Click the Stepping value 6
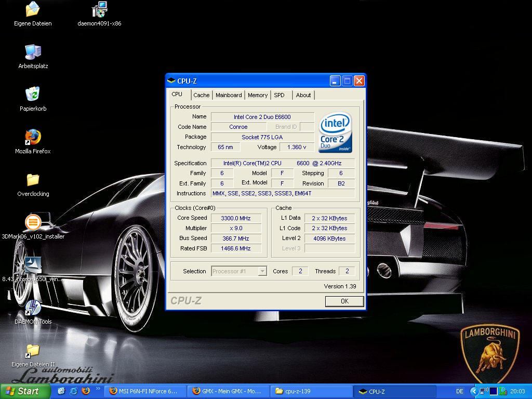Viewport: 532px width, 399px height. (341, 173)
